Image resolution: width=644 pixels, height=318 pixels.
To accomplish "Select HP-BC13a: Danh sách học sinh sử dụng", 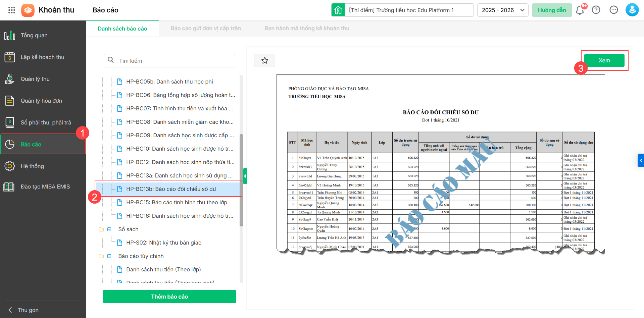I will coord(180,175).
